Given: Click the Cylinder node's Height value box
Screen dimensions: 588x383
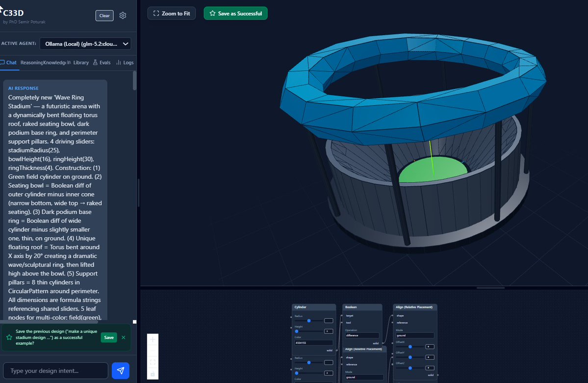Looking at the screenshot, I should pyautogui.click(x=329, y=331).
